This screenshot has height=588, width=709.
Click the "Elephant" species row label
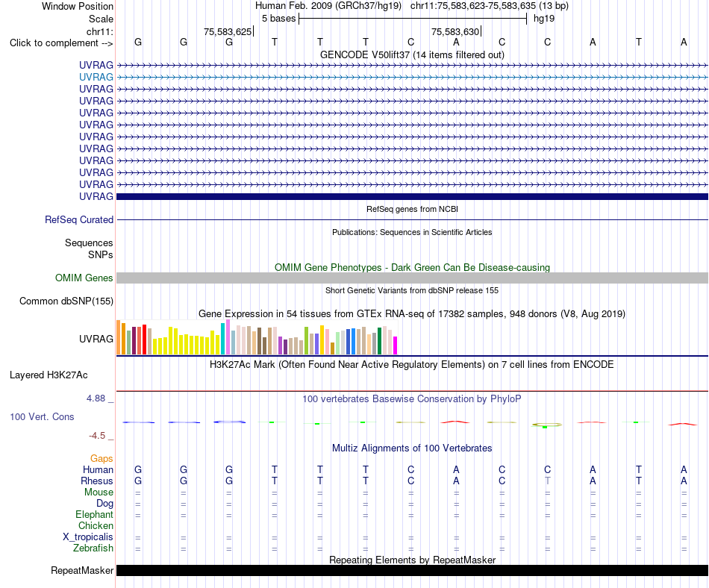click(x=94, y=515)
